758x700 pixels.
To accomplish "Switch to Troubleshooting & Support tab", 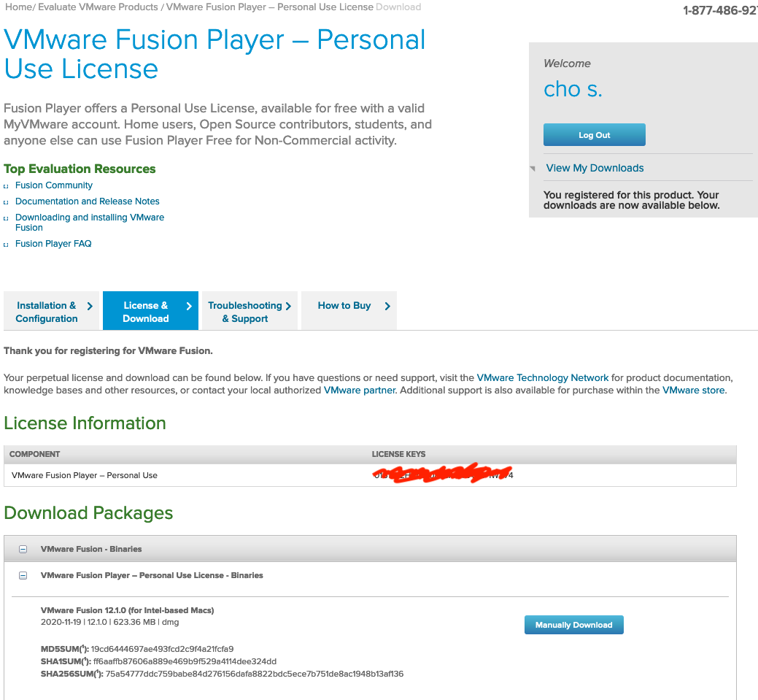I will coord(250,310).
